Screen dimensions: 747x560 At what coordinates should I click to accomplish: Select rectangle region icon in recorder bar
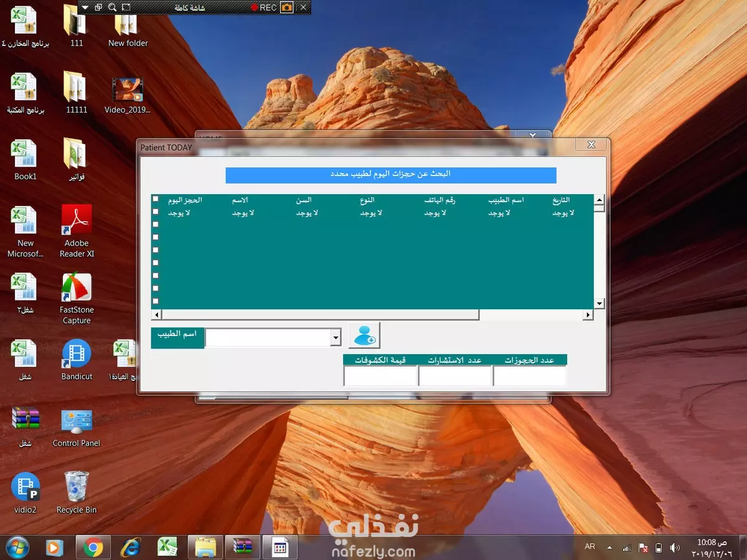(x=126, y=7)
